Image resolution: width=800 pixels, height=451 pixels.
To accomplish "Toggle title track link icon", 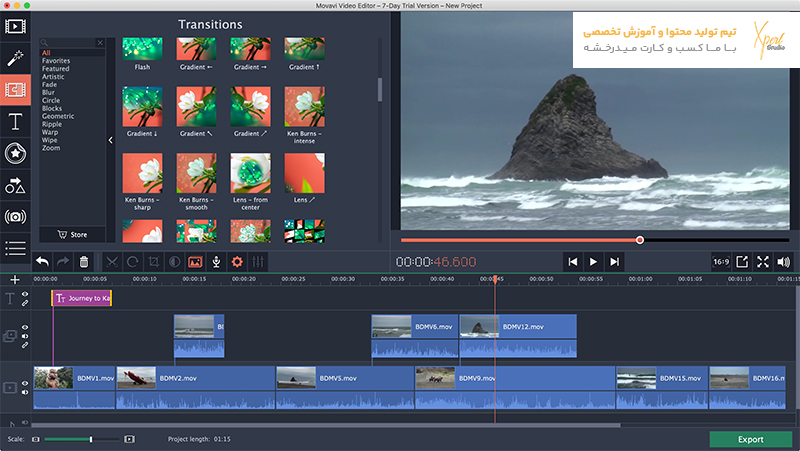I will point(24,303).
